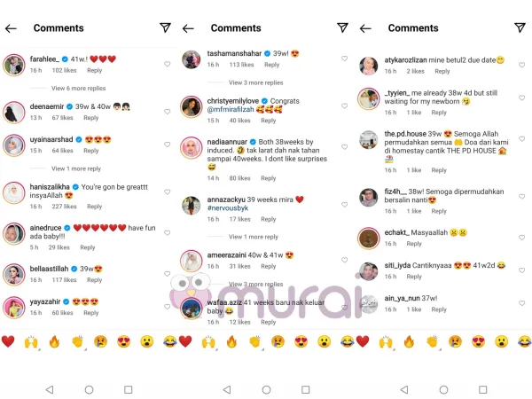Like farahlee_'s 41w comment with the heart
Viewport: 532px width, 399px height.
tap(168, 64)
